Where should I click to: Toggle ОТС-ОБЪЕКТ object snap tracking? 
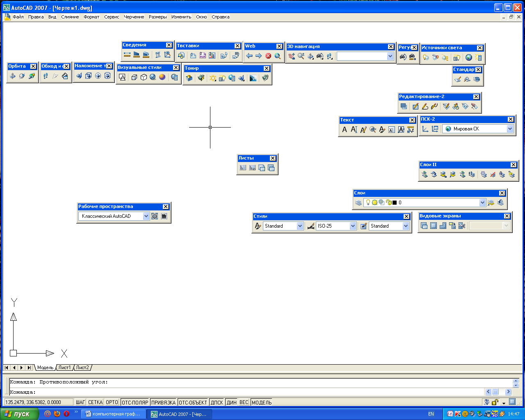193,402
